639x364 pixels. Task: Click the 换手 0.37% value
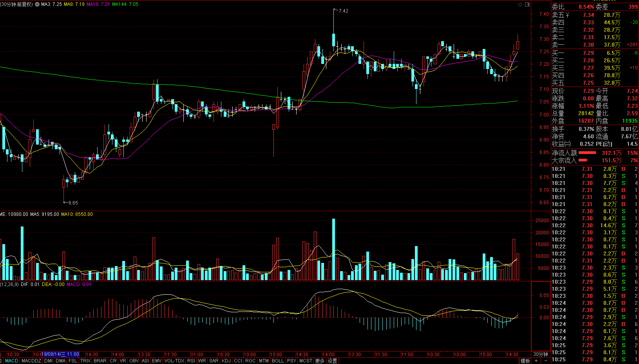(x=586, y=129)
